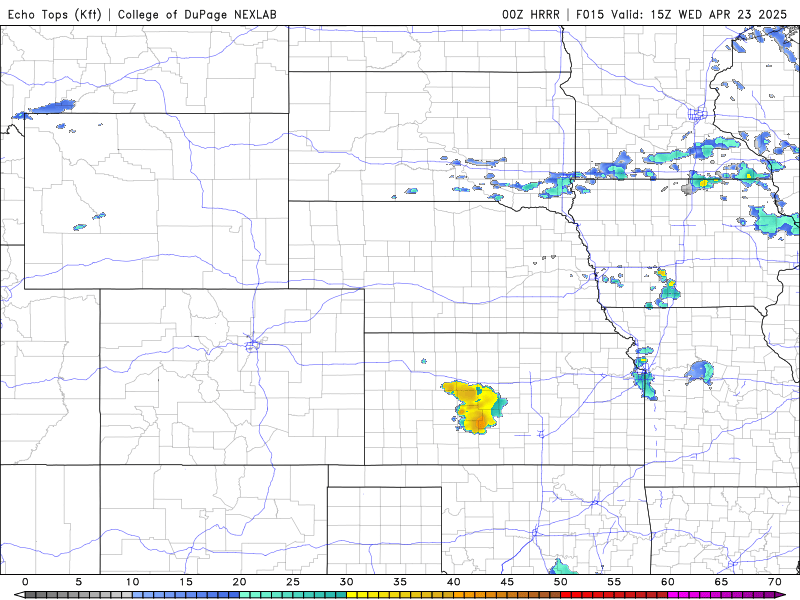Click the Denver highway interchange symbol
Screen dimensions: 800x600
tap(252, 345)
